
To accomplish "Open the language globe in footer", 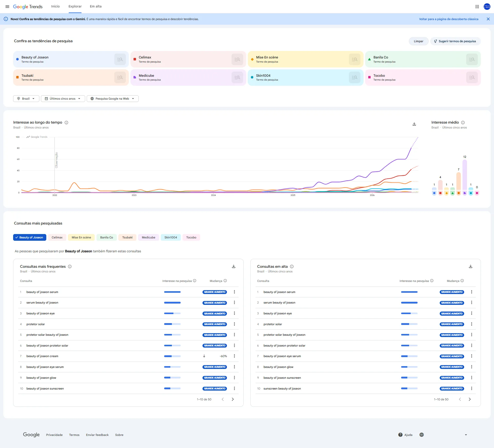I will 421,435.
